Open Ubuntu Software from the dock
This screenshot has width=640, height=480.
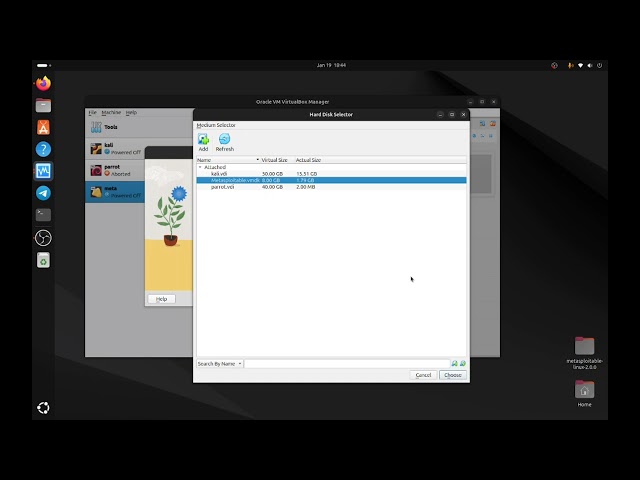[43, 127]
